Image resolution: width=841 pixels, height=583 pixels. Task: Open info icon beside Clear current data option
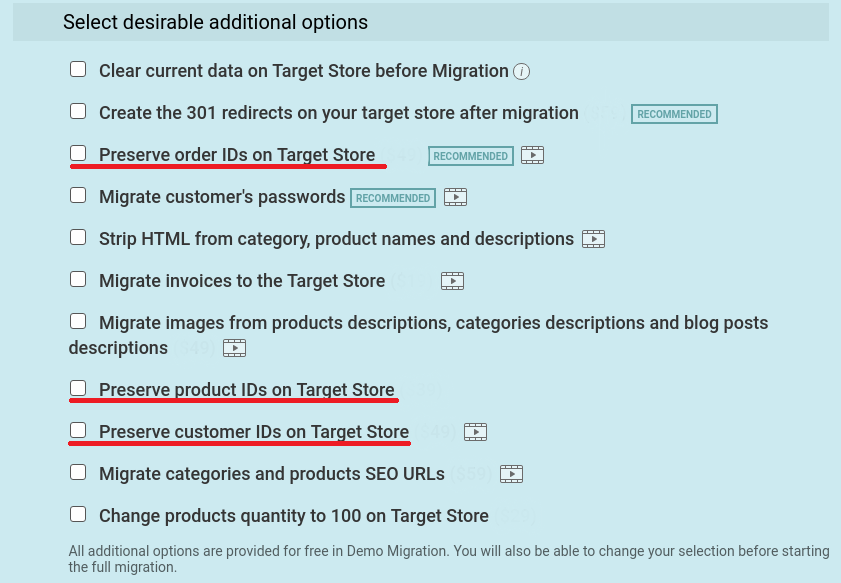(x=521, y=71)
